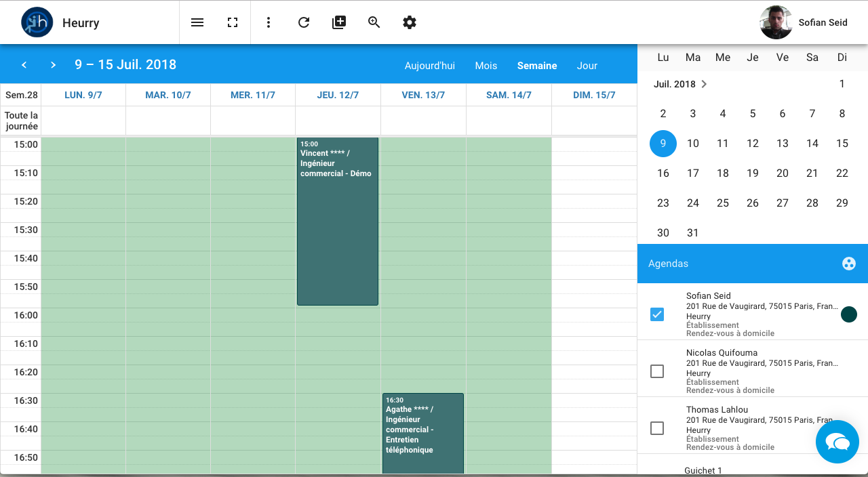Click the Sem.28 week label
Viewport: 868px width, 477px height.
point(22,95)
